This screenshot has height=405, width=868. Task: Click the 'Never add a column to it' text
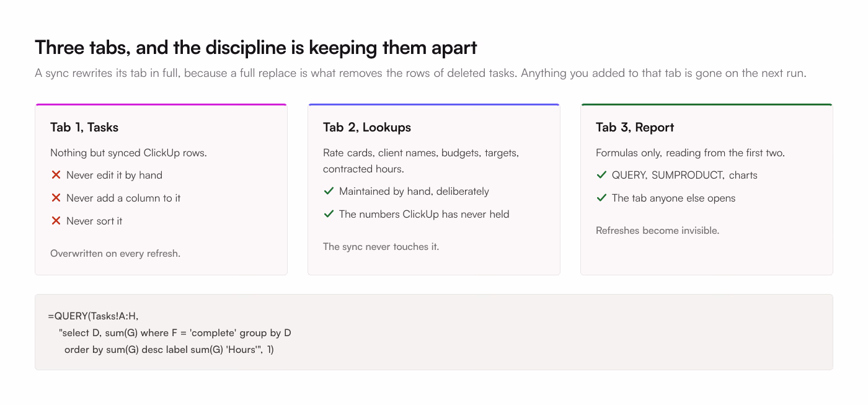click(x=123, y=198)
